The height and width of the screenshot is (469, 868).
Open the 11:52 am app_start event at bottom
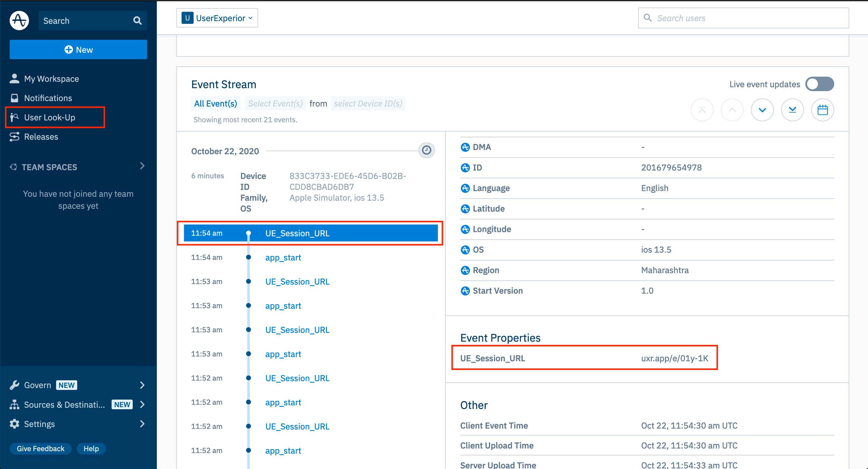pyautogui.click(x=283, y=451)
